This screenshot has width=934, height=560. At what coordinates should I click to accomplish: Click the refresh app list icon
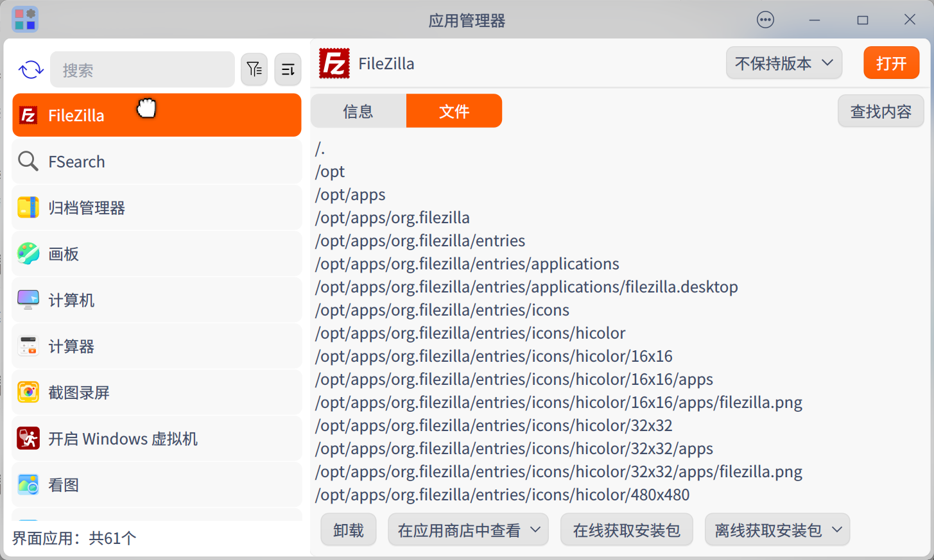[31, 69]
